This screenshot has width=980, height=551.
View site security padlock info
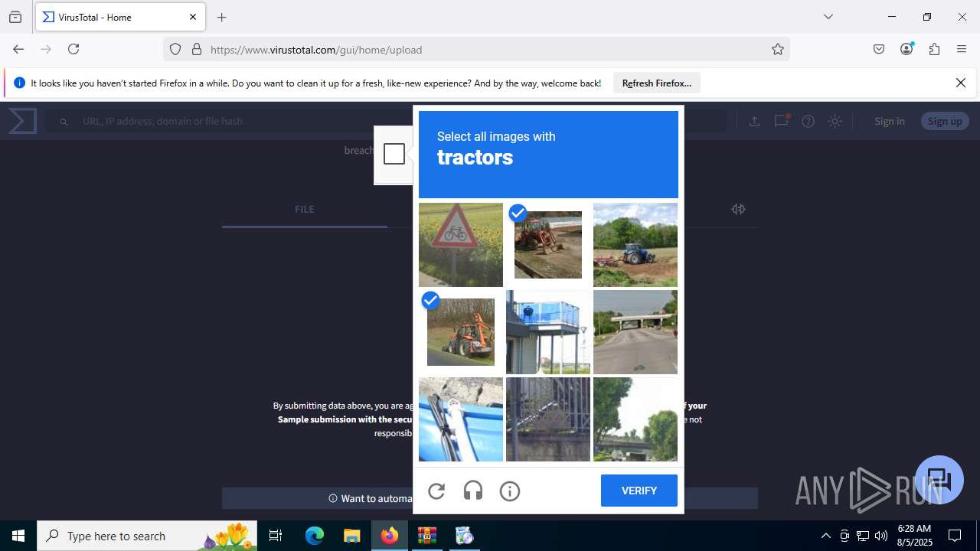coord(197,49)
